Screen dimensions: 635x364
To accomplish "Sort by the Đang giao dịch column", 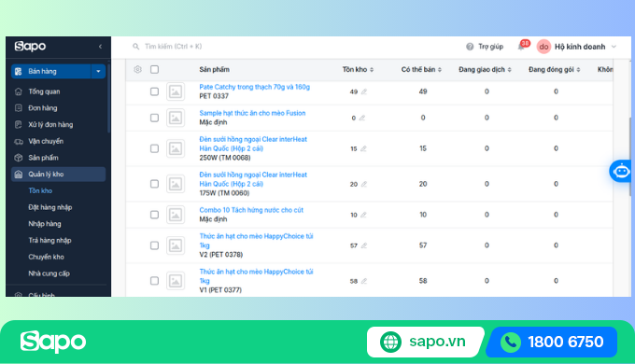I will pyautogui.click(x=485, y=70).
